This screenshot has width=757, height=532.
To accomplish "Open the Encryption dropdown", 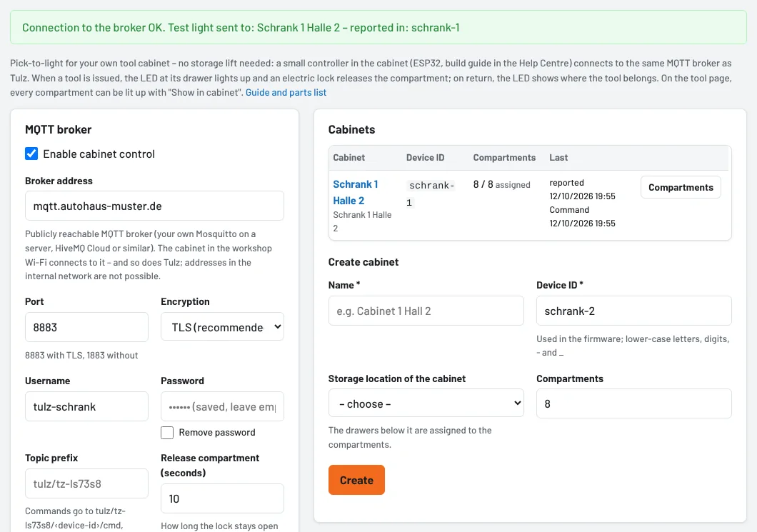I will click(222, 327).
